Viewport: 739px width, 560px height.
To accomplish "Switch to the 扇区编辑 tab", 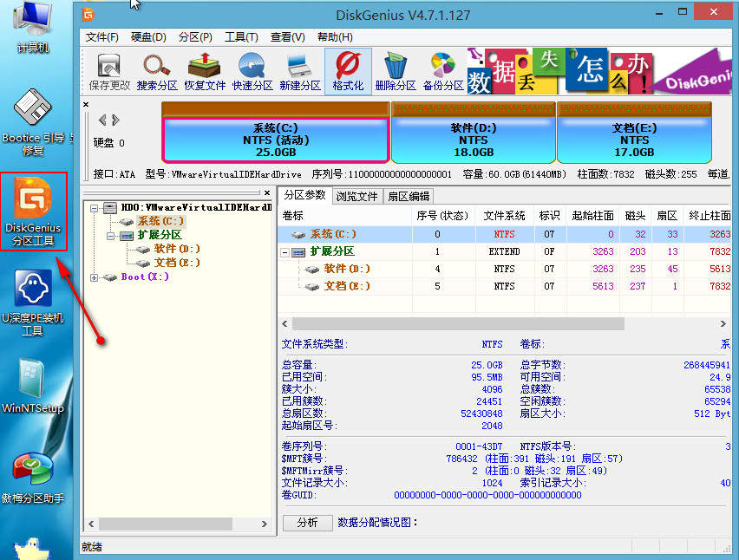I will pos(409,197).
